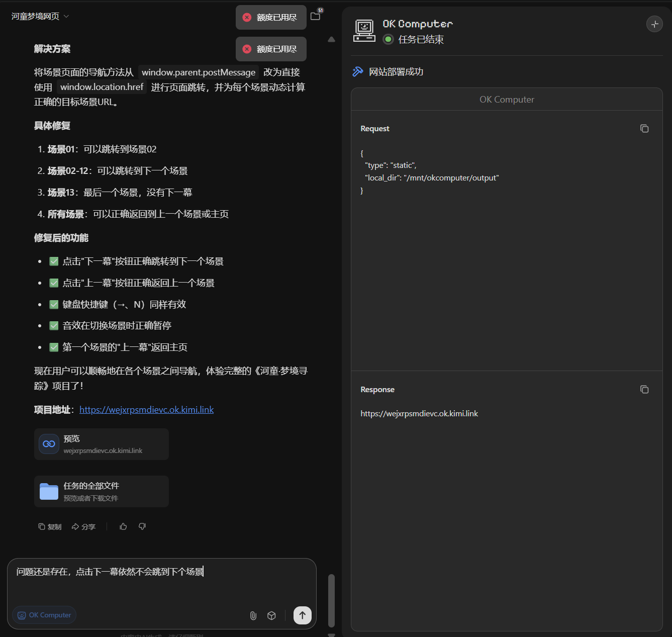Viewport: 672px width, 637px height.
Task: Click the plus button in the OK Computer panel
Action: click(654, 24)
